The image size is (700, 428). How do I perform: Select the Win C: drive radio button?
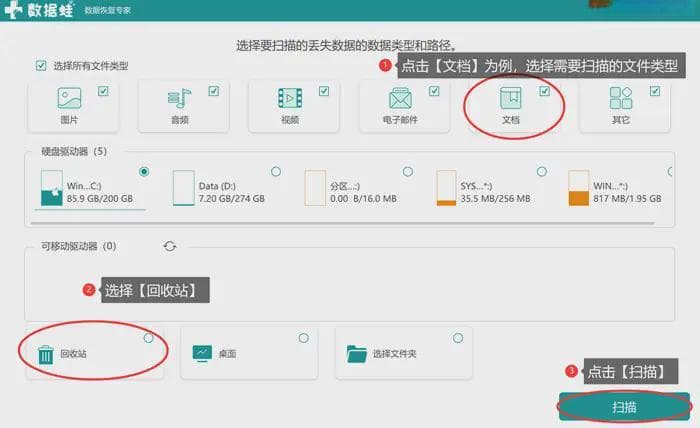(x=144, y=171)
